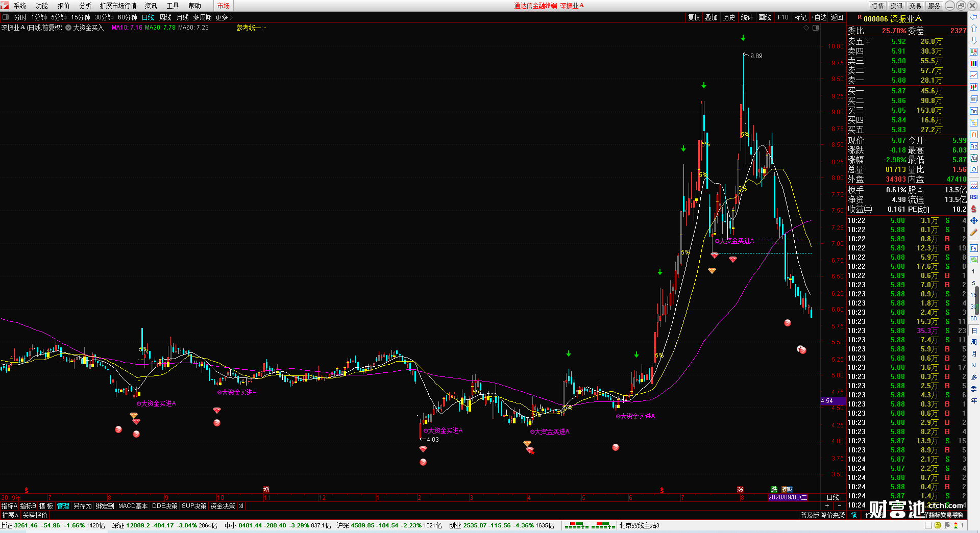The height and width of the screenshot is (533, 980).
Task: Toggle the small square chart panel icon
Action: pos(816,28)
